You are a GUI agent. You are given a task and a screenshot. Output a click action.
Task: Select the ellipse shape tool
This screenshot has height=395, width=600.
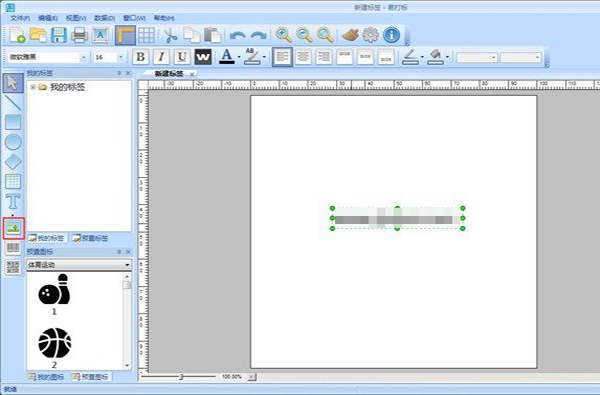[13, 142]
